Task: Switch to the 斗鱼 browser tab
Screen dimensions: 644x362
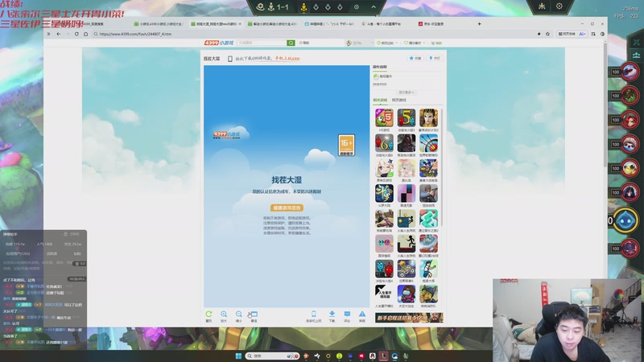Action: pyautogui.click(x=381, y=24)
